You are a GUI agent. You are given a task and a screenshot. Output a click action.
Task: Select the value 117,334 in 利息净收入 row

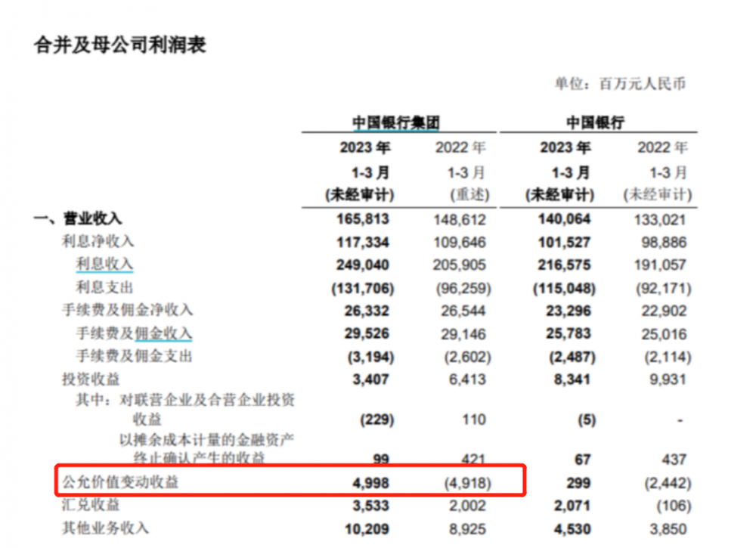363,242
